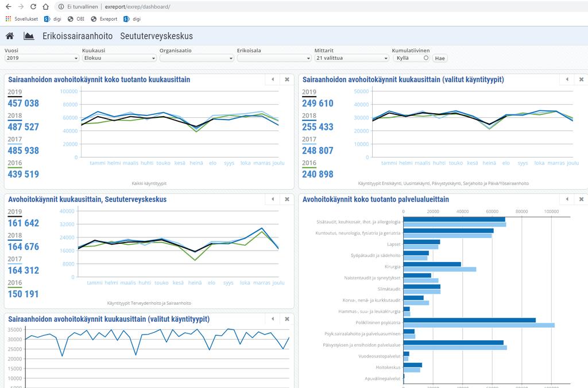
Task: Click the Kaikki käyntityypit chart caption
Action: click(x=149, y=183)
